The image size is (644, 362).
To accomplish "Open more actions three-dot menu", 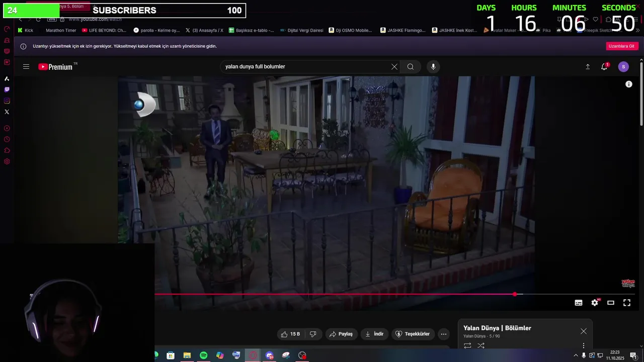I will [443, 334].
